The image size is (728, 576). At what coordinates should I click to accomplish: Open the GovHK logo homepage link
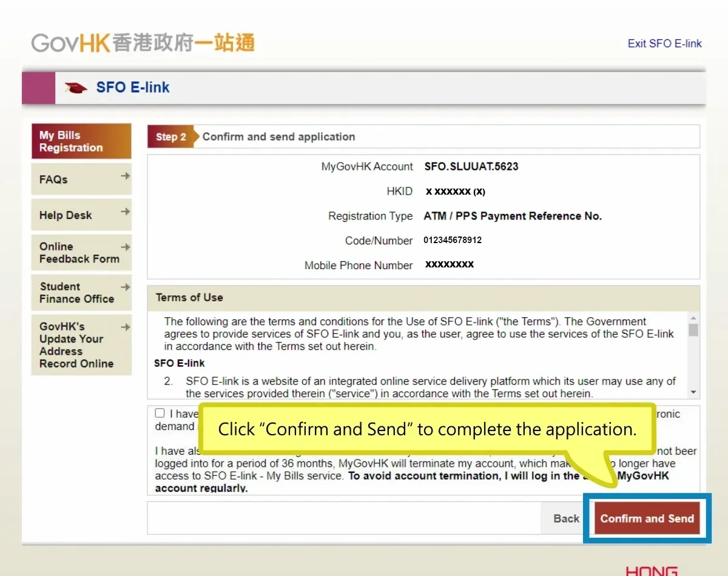[143, 43]
